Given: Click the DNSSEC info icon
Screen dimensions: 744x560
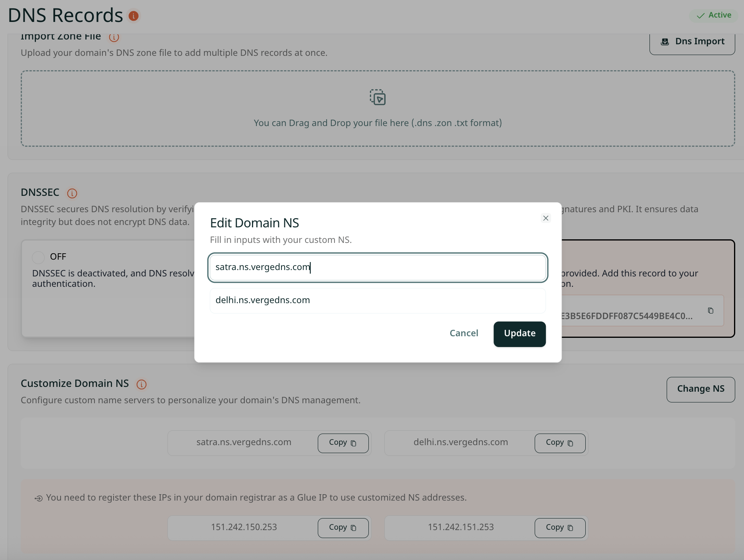Looking at the screenshot, I should 72,193.
